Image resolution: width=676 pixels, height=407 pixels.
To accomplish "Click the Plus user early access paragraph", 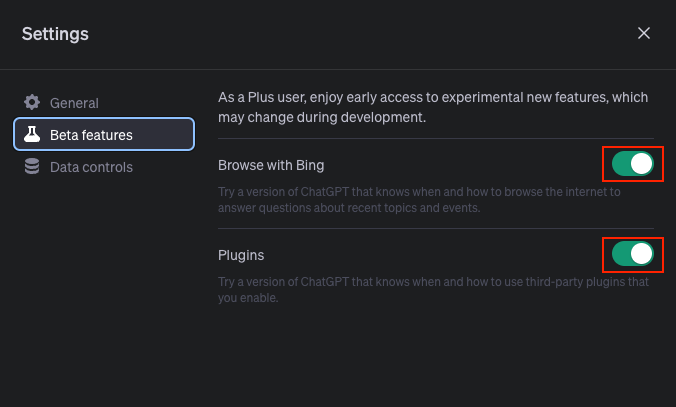I will [433, 107].
